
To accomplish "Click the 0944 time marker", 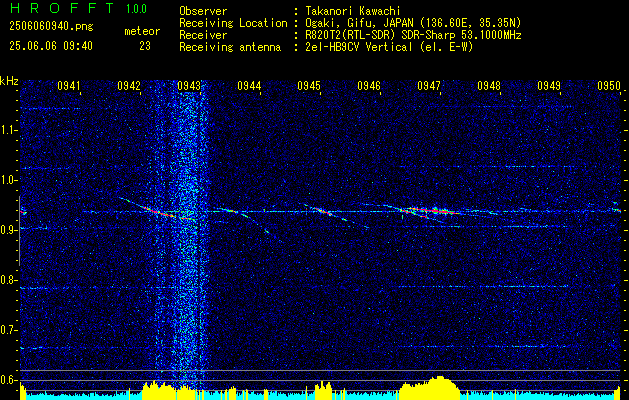I will pos(249,85).
